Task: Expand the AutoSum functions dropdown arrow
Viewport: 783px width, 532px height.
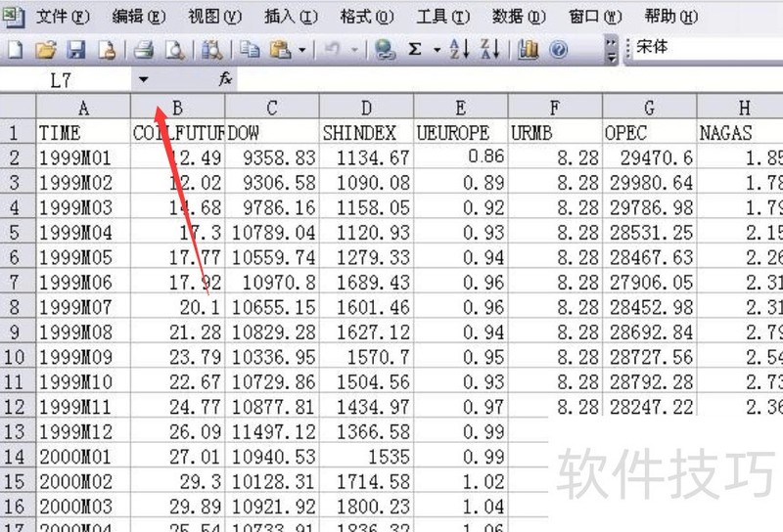Action: tap(437, 50)
